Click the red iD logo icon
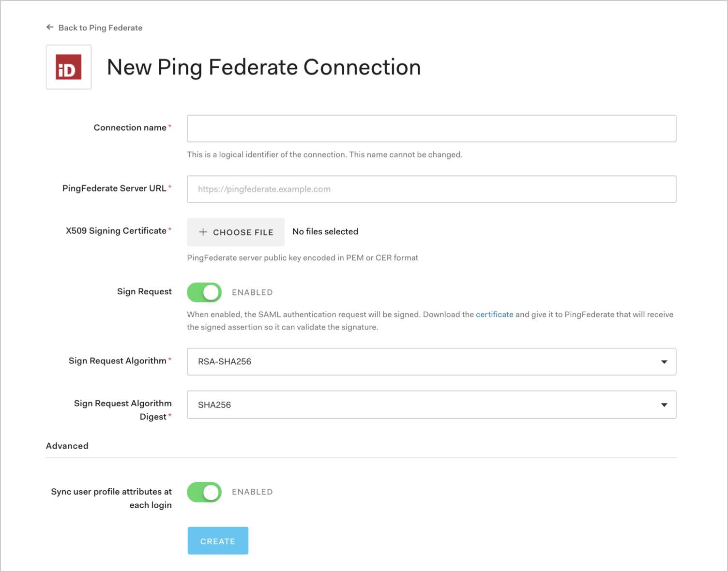The image size is (728, 572). [x=68, y=67]
